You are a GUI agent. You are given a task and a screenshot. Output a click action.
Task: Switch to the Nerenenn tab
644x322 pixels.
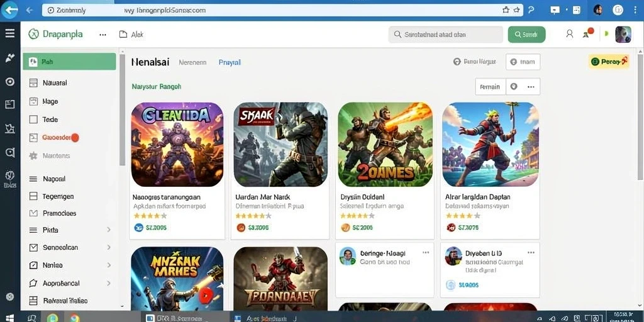(x=192, y=62)
